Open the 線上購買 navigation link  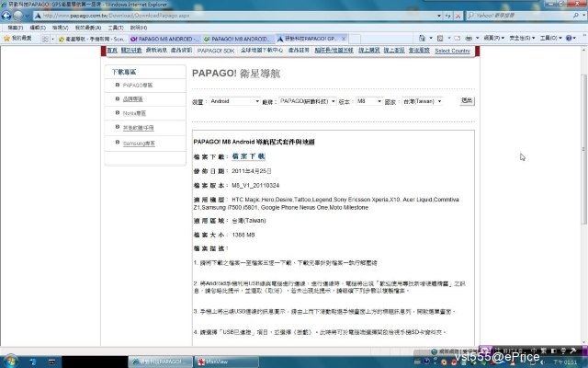[x=369, y=51]
